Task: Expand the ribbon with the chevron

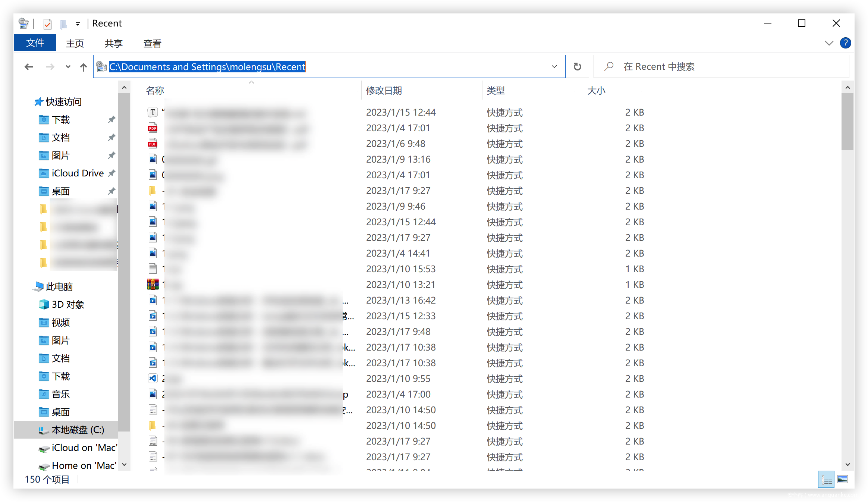Action: 829,43
